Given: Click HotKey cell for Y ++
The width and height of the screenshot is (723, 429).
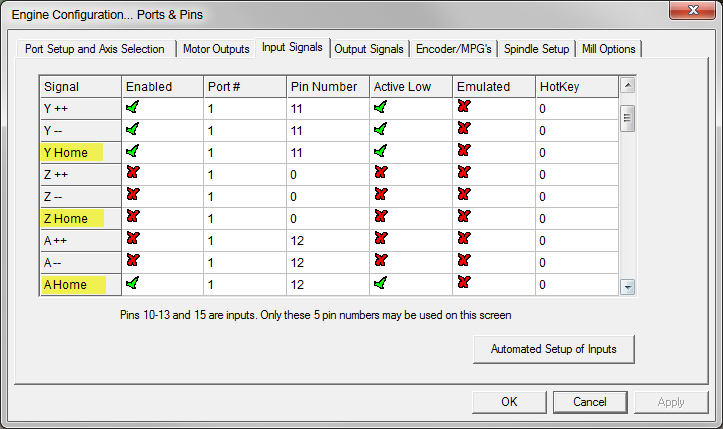Looking at the screenshot, I should 577,109.
